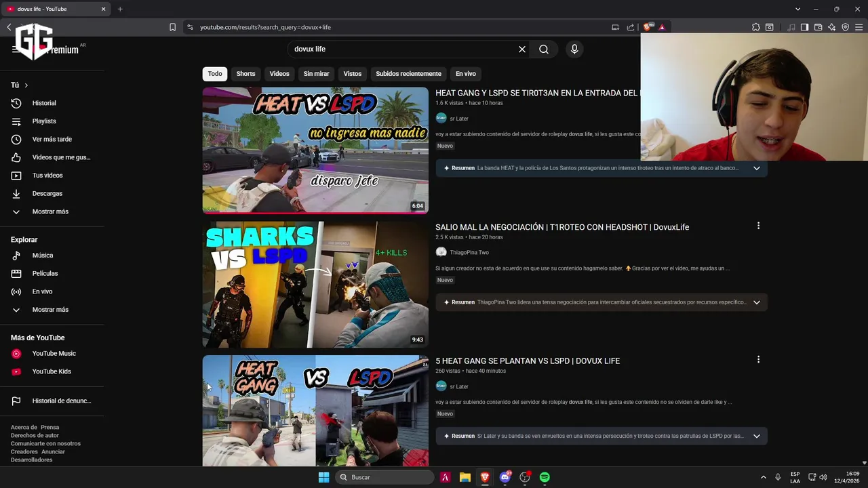Open Brave Shields lion icon
This screenshot has width=868, height=488.
coord(648,27)
